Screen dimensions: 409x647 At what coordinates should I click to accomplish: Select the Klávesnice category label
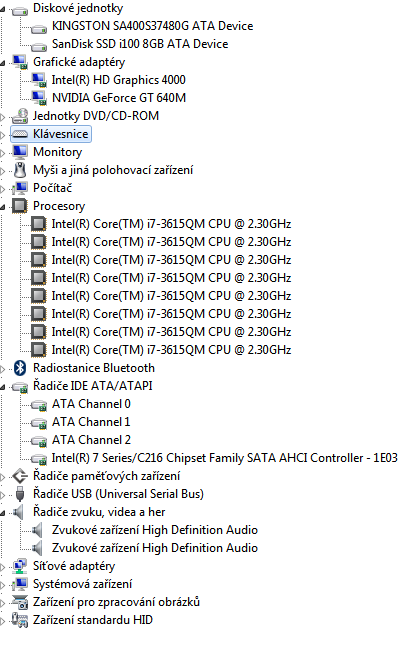61,134
